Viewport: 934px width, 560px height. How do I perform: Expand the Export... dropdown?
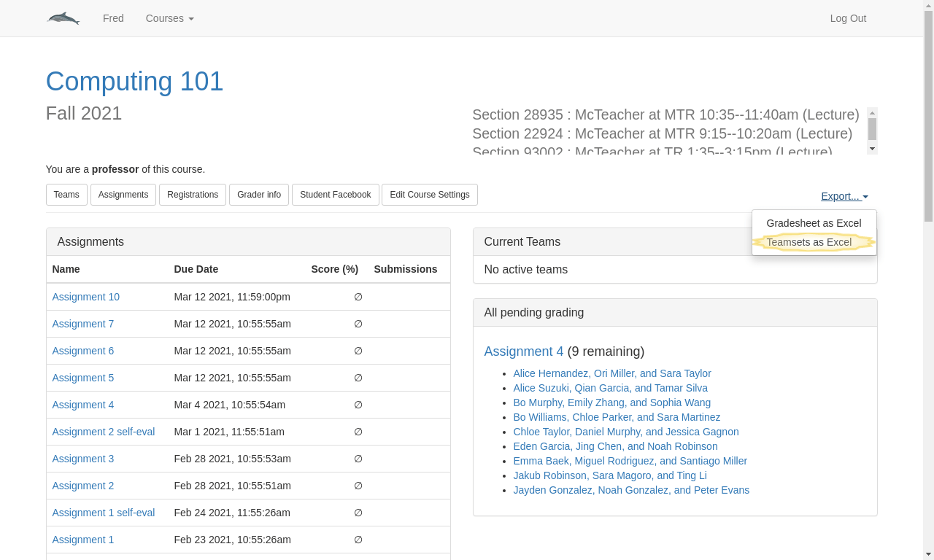pos(844,196)
